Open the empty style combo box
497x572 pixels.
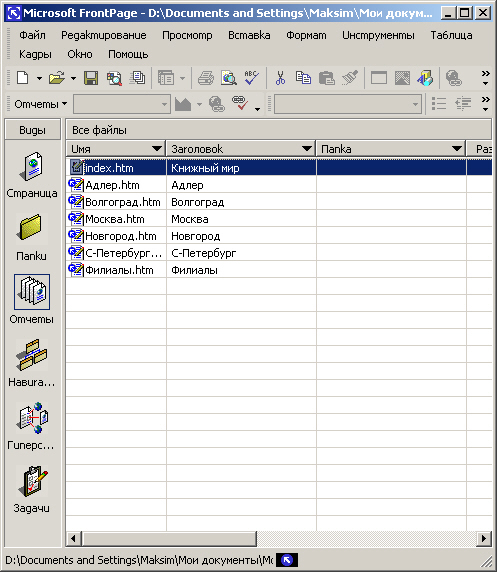coord(348,104)
